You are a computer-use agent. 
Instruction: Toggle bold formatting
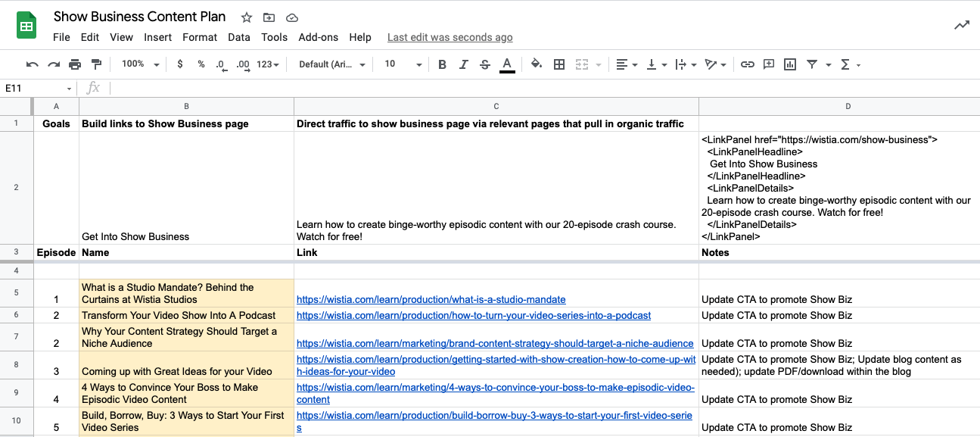tap(443, 64)
